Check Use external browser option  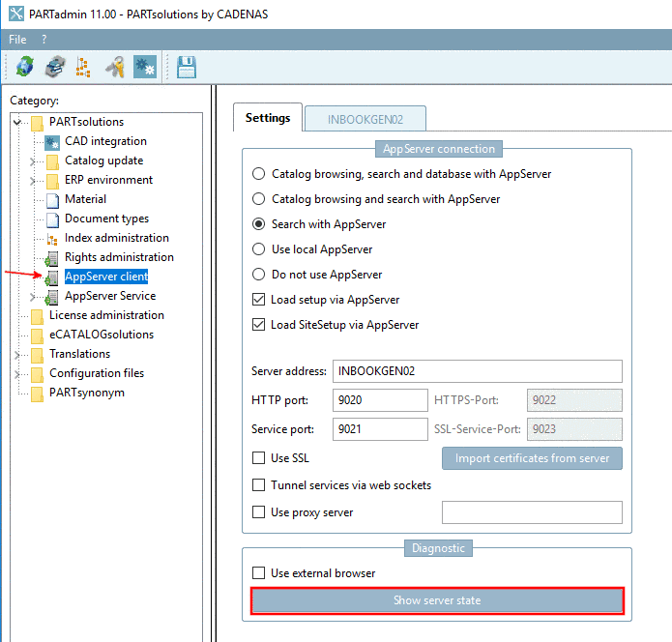point(258,572)
